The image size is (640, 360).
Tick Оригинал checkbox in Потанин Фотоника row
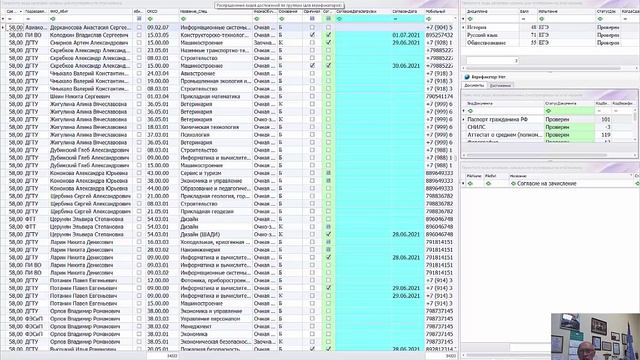312,280
